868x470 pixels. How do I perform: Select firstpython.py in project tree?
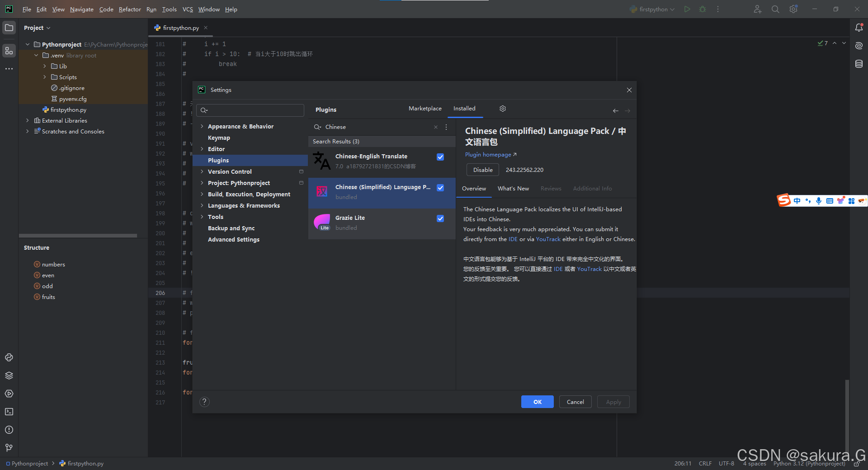pos(68,110)
